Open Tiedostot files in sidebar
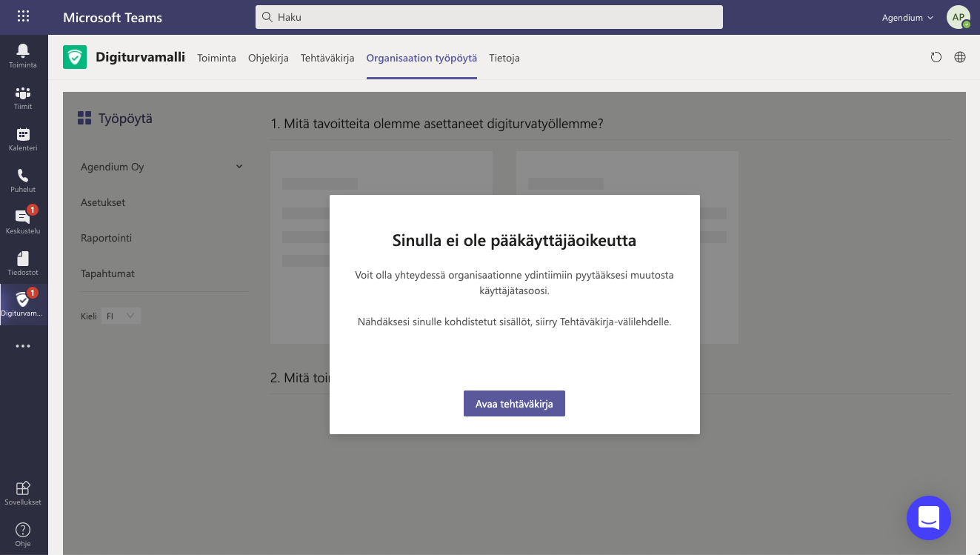This screenshot has height=555, width=980. point(24,263)
